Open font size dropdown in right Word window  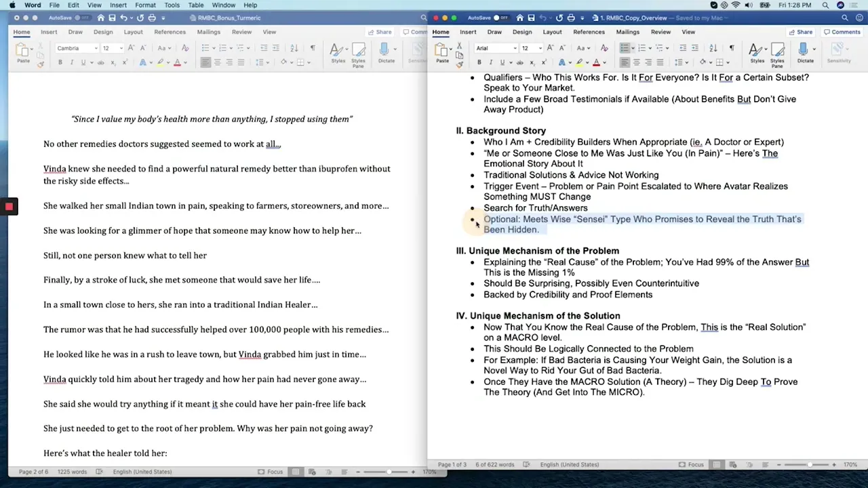pyautogui.click(x=540, y=48)
